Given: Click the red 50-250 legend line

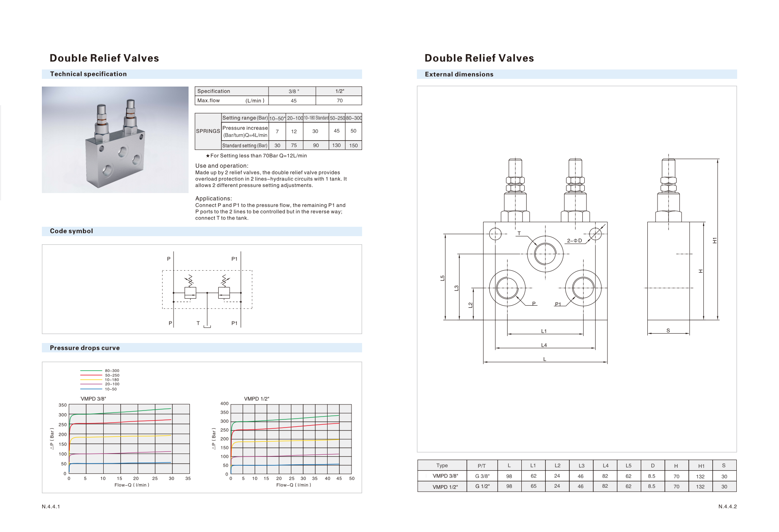Looking at the screenshot, I should coord(91,375).
